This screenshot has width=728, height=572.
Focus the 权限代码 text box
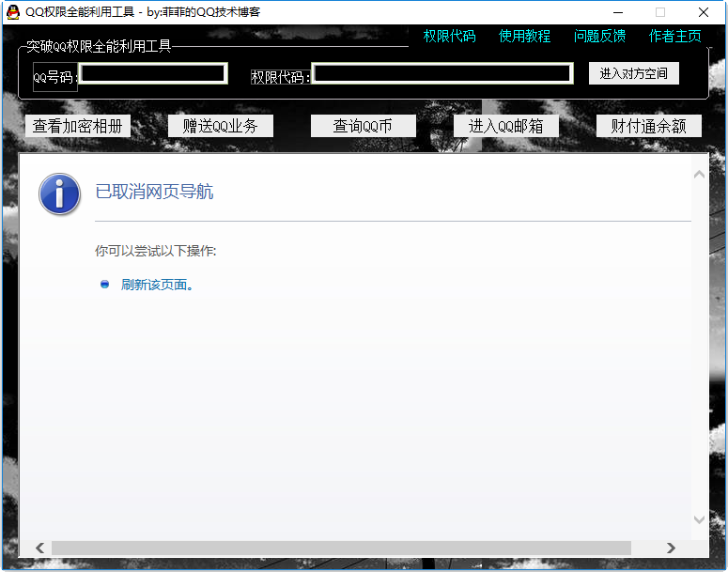(x=442, y=73)
